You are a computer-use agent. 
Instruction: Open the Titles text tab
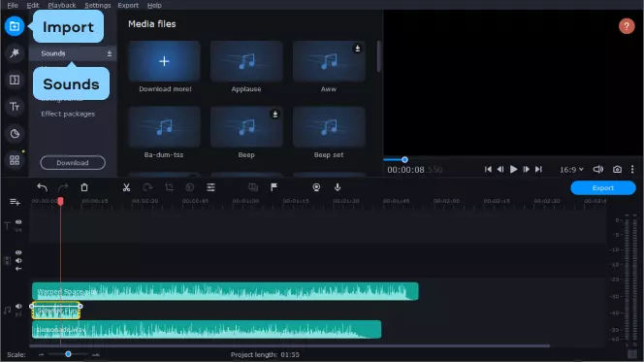(15, 107)
